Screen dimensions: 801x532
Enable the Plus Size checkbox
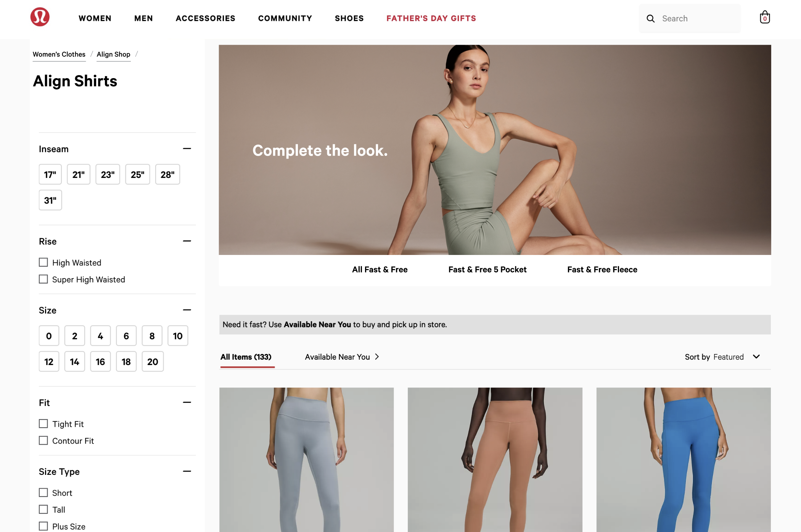43,526
